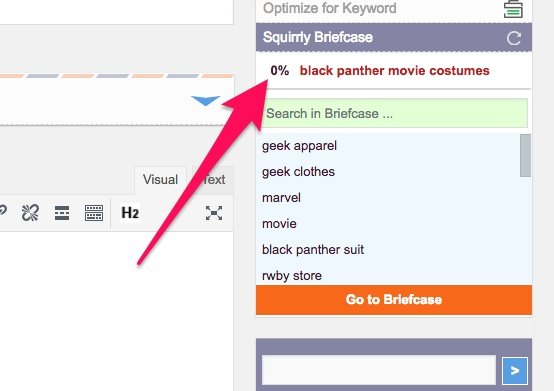
Task: Choose geek clothes keyword
Action: tap(298, 172)
